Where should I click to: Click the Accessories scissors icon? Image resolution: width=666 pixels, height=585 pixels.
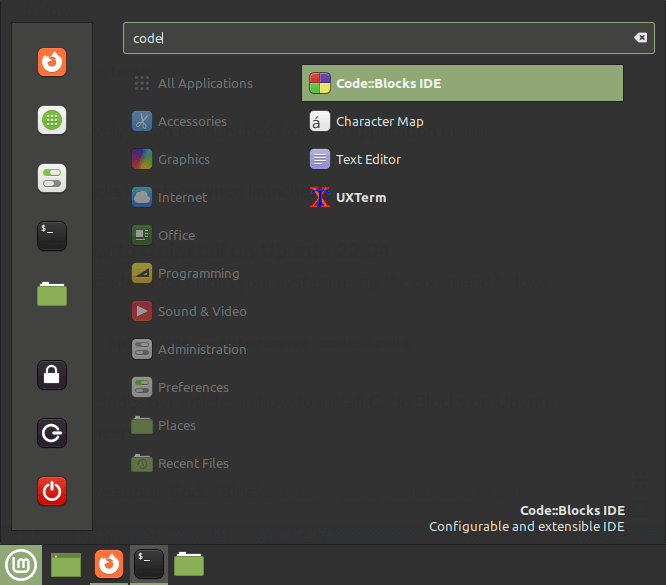(142, 122)
